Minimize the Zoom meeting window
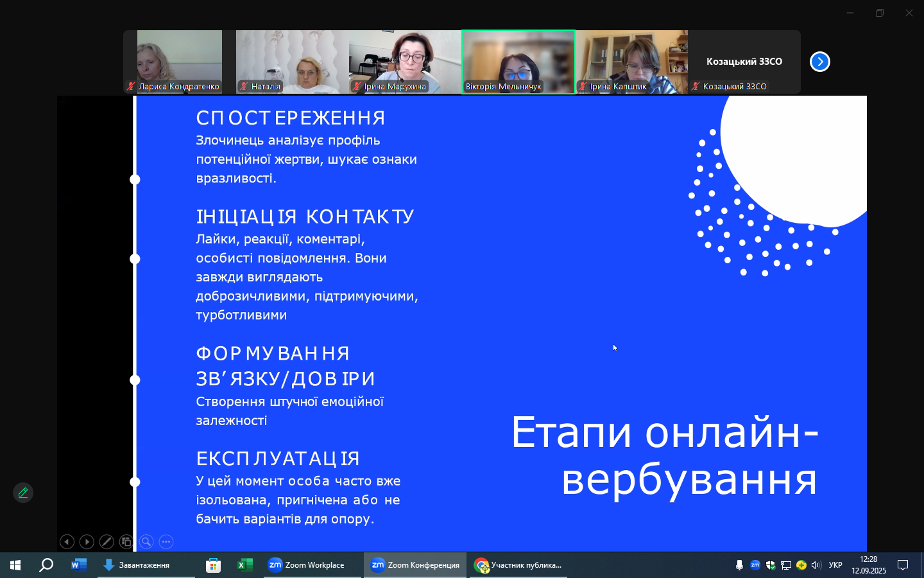924x578 pixels. (850, 13)
